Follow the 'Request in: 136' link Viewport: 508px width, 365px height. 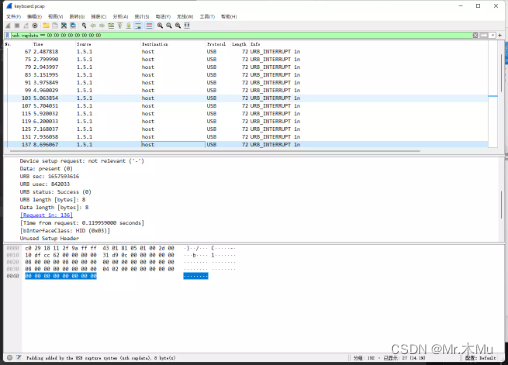coord(46,215)
